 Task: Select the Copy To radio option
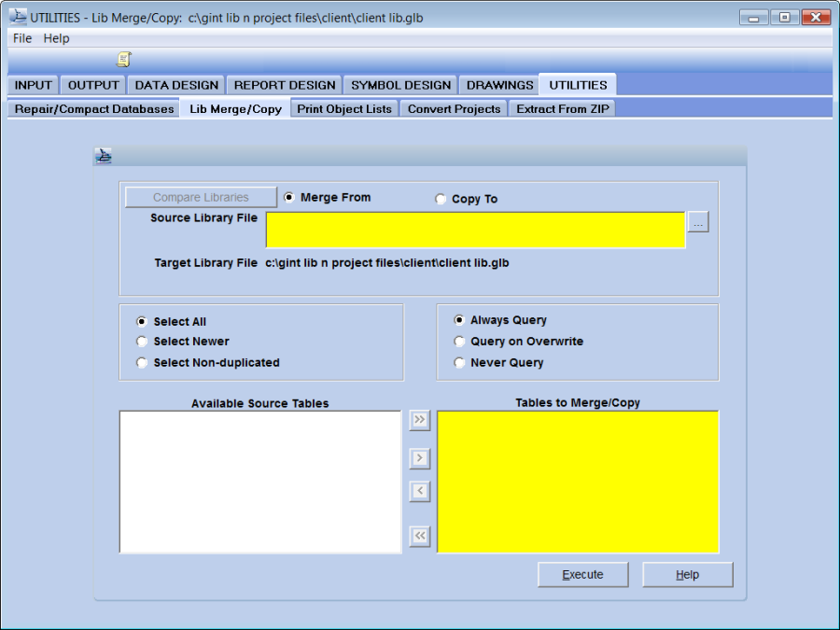tap(441, 199)
